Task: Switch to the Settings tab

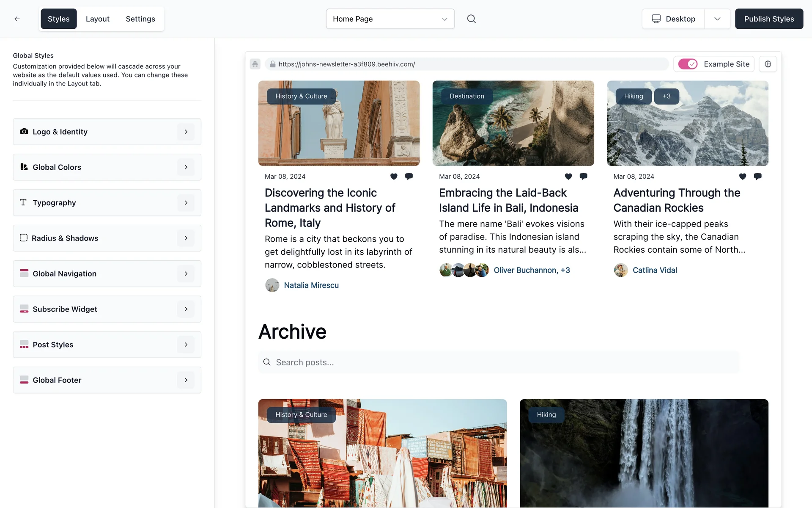Action: click(140, 19)
